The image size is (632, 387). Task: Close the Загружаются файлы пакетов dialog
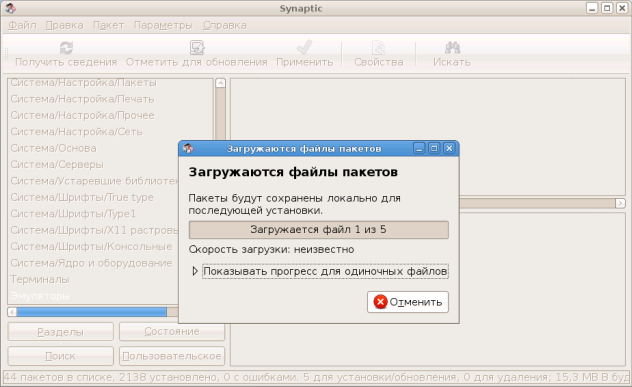point(449,148)
